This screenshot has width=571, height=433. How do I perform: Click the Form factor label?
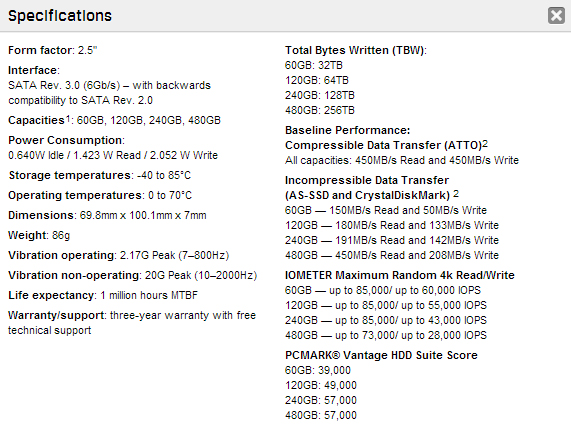click(40, 50)
